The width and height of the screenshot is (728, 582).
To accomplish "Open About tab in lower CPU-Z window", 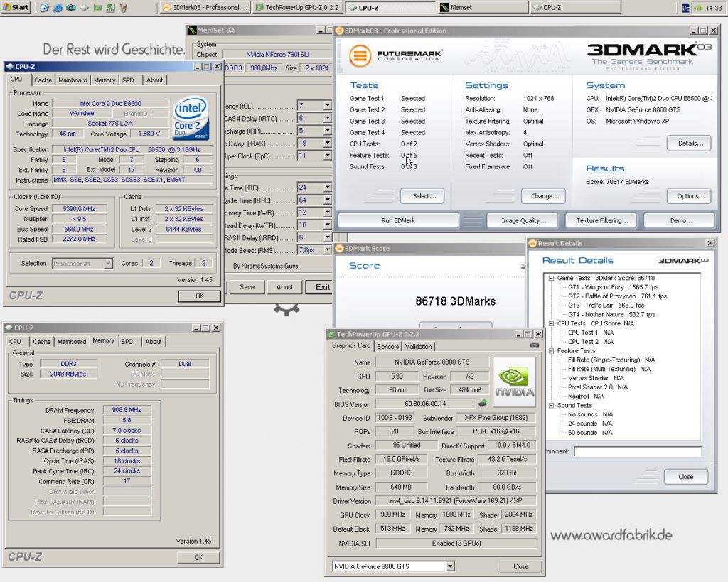I will (x=154, y=342).
